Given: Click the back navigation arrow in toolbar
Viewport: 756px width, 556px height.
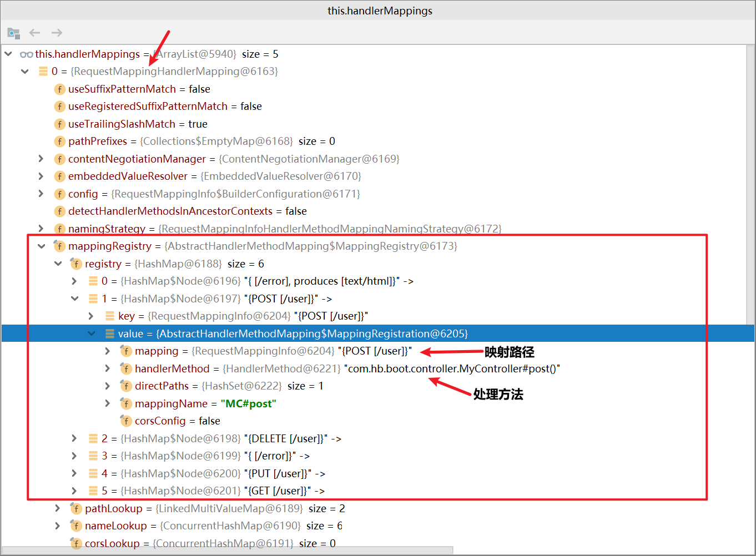Looking at the screenshot, I should point(35,33).
